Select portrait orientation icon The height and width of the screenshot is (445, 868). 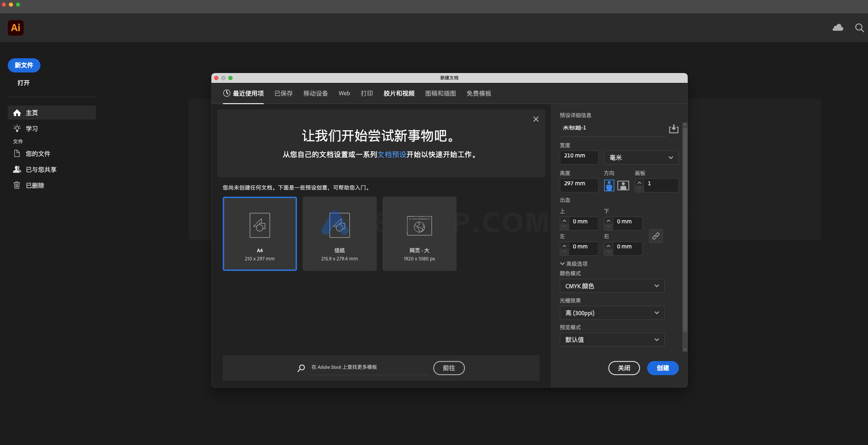pos(609,185)
